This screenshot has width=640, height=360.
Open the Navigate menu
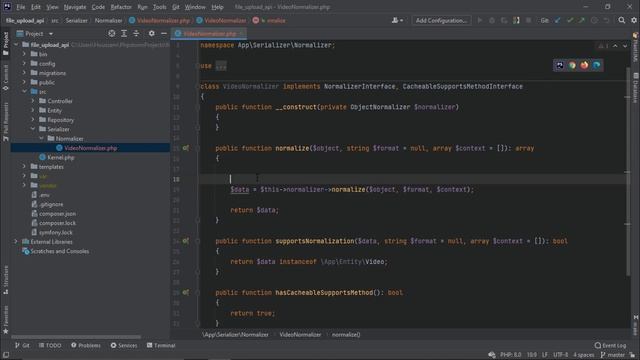point(75,7)
